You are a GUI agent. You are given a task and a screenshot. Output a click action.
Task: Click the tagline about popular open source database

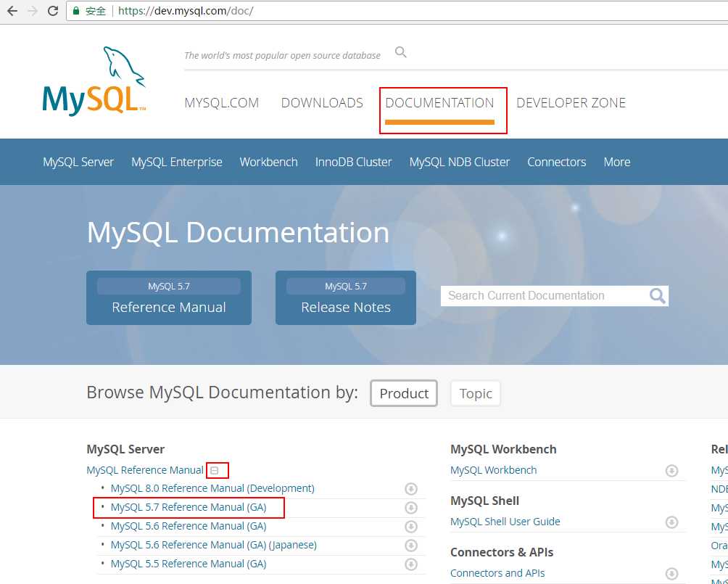pos(282,55)
